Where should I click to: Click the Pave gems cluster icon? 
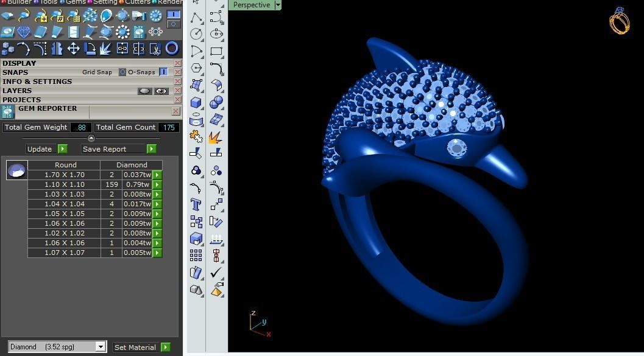click(90, 16)
